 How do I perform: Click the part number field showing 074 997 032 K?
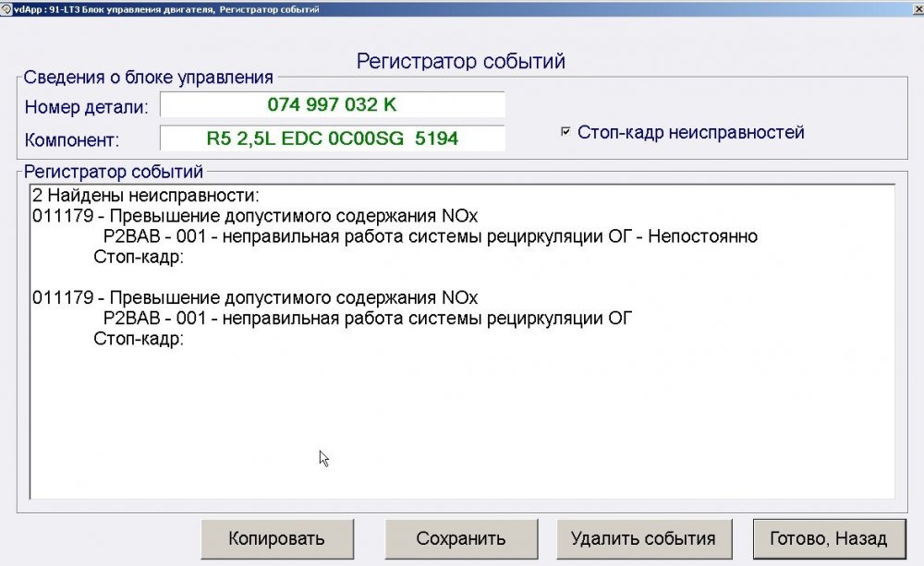point(334,104)
